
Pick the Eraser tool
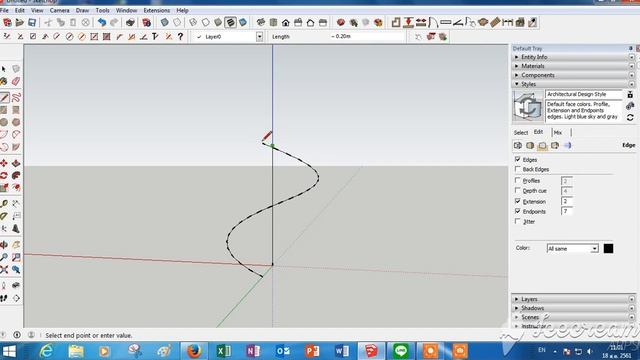pyautogui.click(x=16, y=81)
